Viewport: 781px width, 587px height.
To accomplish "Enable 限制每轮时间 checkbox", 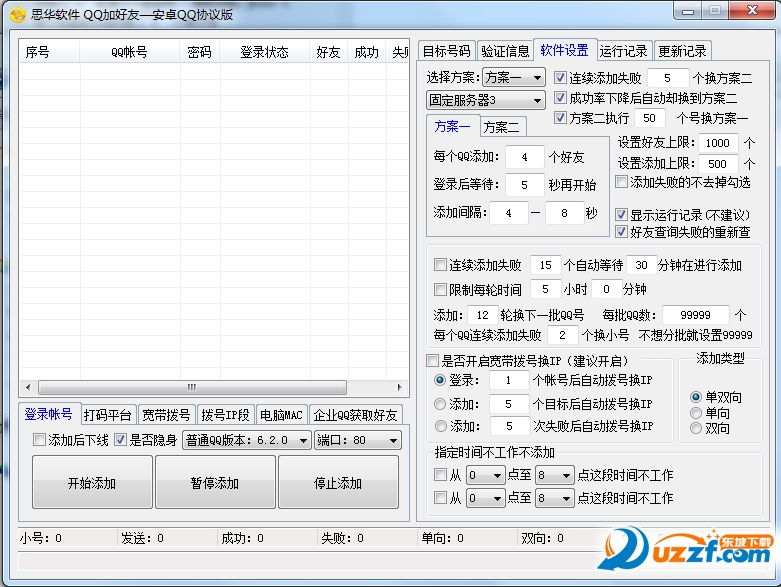I will pyautogui.click(x=440, y=289).
